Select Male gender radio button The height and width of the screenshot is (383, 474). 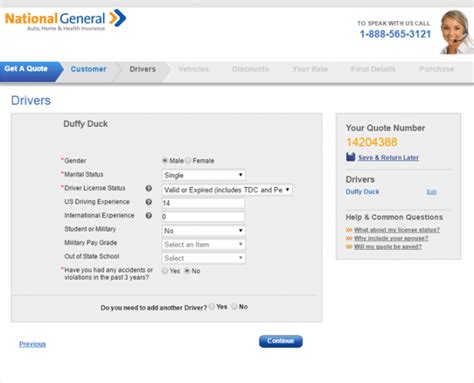(x=165, y=161)
